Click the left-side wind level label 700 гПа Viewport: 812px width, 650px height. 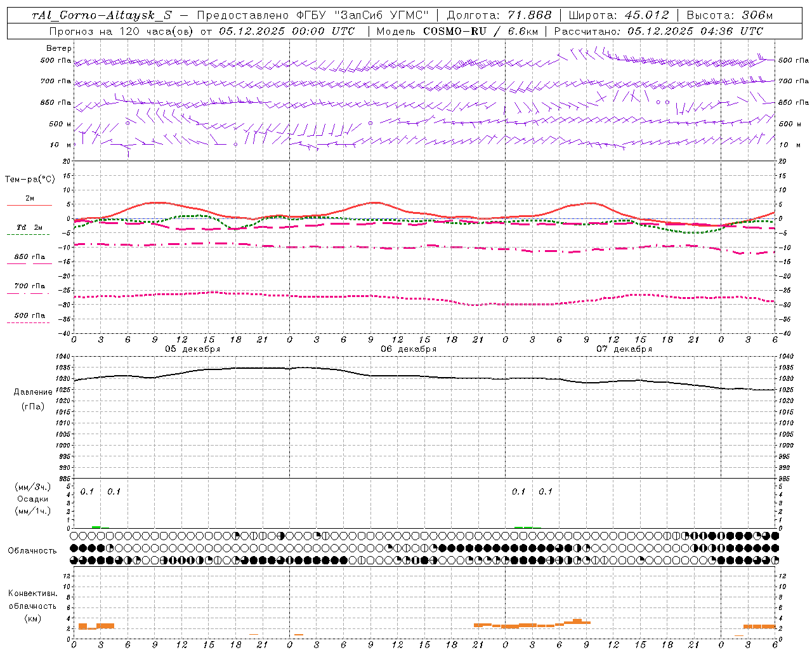click(x=56, y=81)
